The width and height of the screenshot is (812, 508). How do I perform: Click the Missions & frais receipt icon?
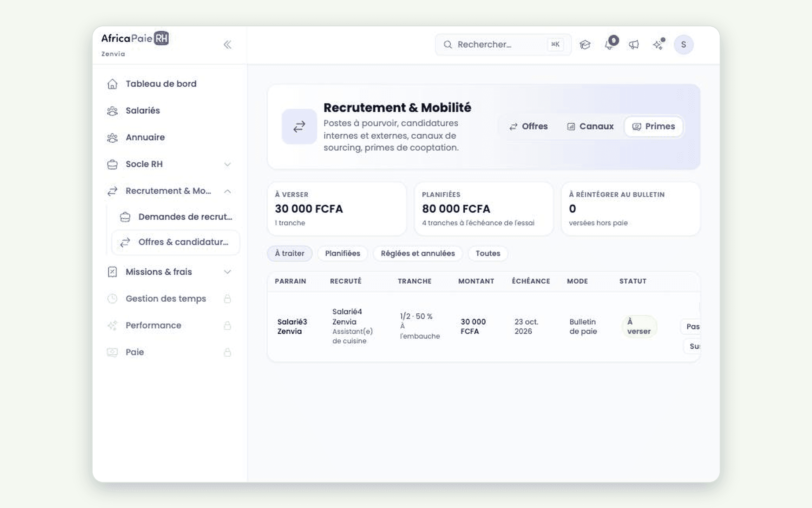(x=112, y=272)
